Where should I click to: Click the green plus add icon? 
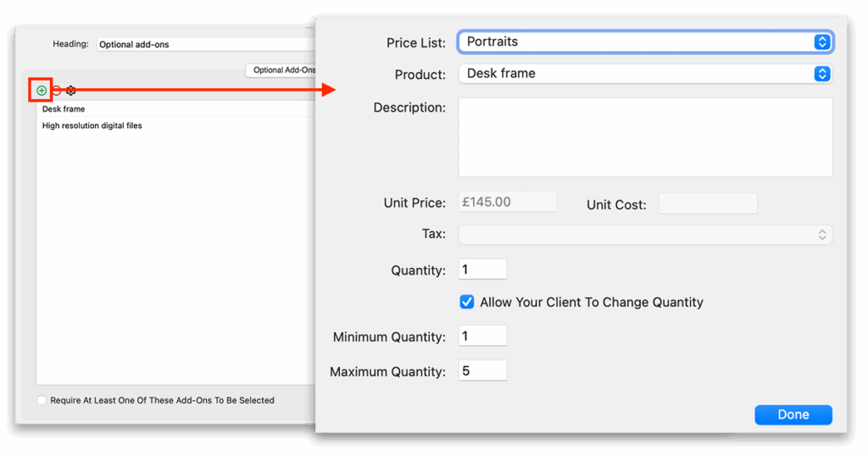[x=42, y=90]
